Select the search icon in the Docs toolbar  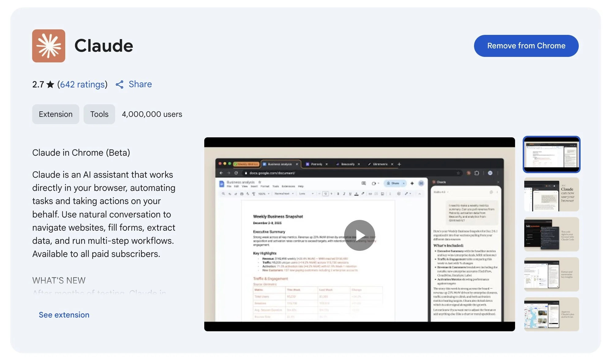(224, 194)
